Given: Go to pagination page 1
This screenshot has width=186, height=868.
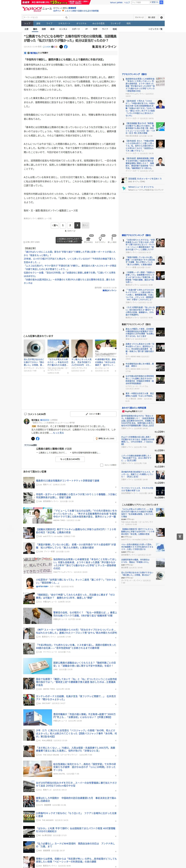Looking at the screenshot, I should point(62,225).
